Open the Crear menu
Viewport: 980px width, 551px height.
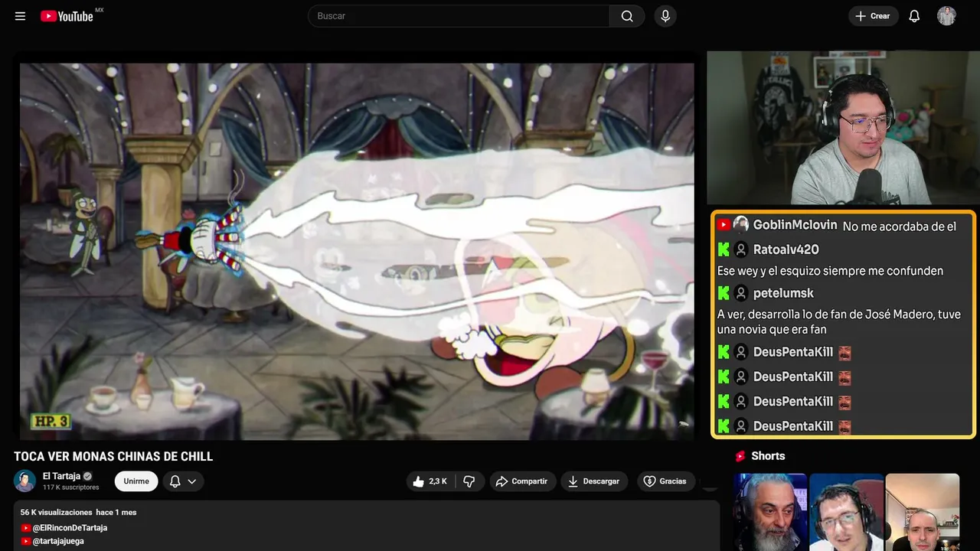[873, 16]
